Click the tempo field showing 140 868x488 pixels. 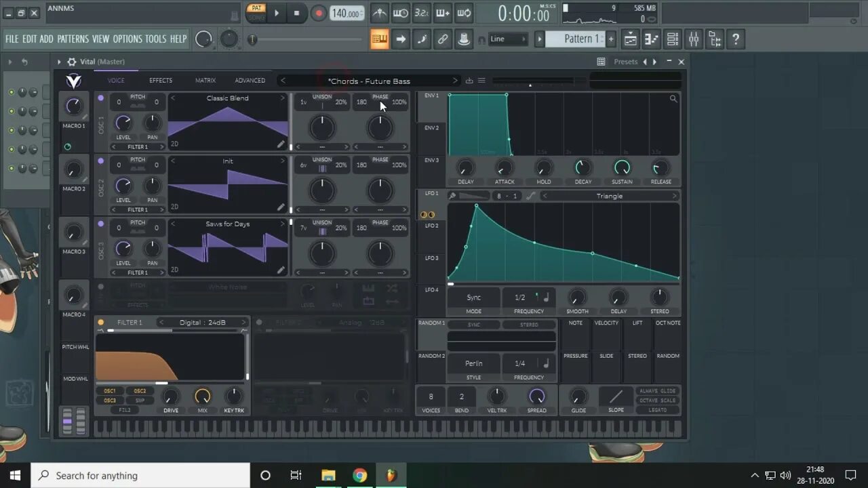[347, 13]
